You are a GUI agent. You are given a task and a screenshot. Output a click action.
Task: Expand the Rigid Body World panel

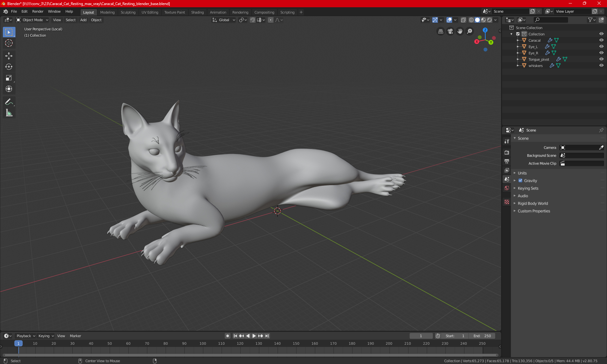click(533, 203)
